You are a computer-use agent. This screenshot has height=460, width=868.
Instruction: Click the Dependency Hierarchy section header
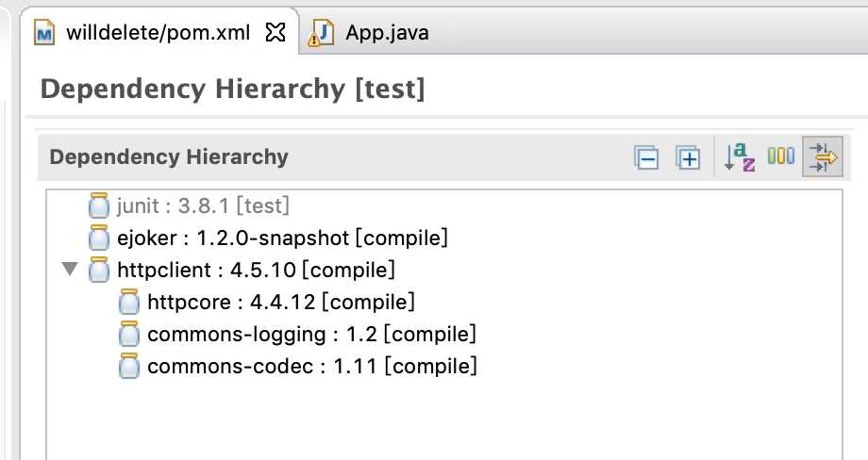pyautogui.click(x=169, y=157)
